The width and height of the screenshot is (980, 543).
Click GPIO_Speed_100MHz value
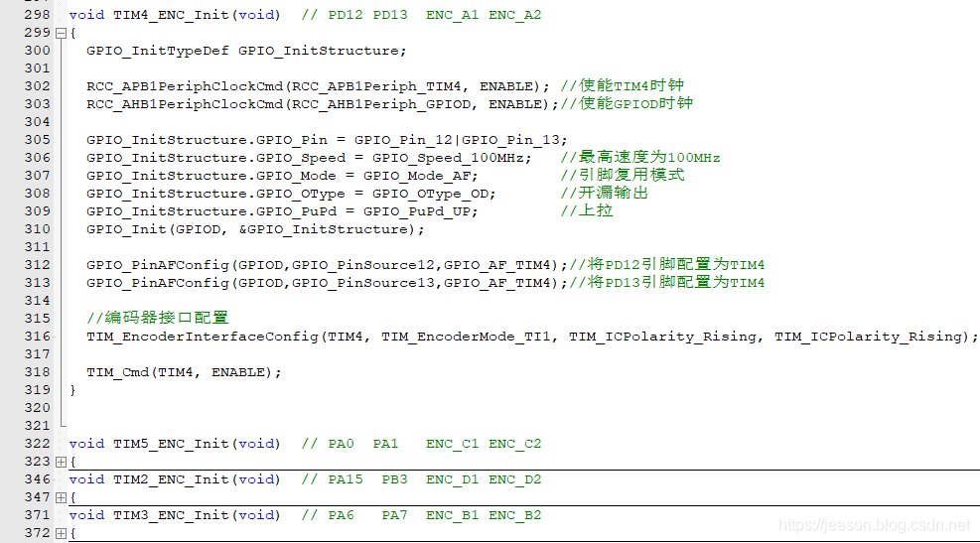[448, 158]
